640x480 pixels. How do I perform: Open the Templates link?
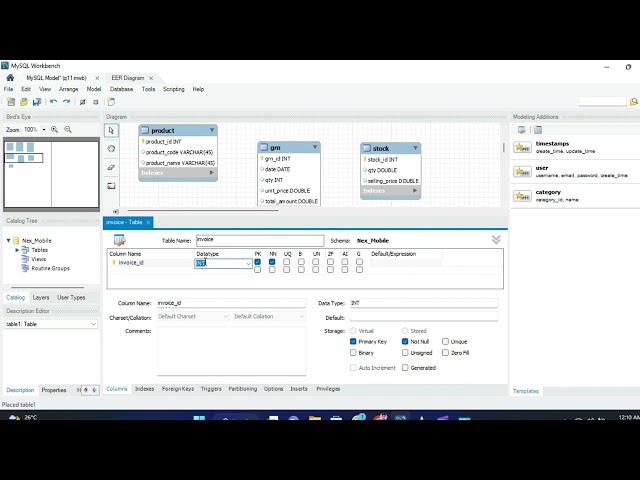(526, 391)
